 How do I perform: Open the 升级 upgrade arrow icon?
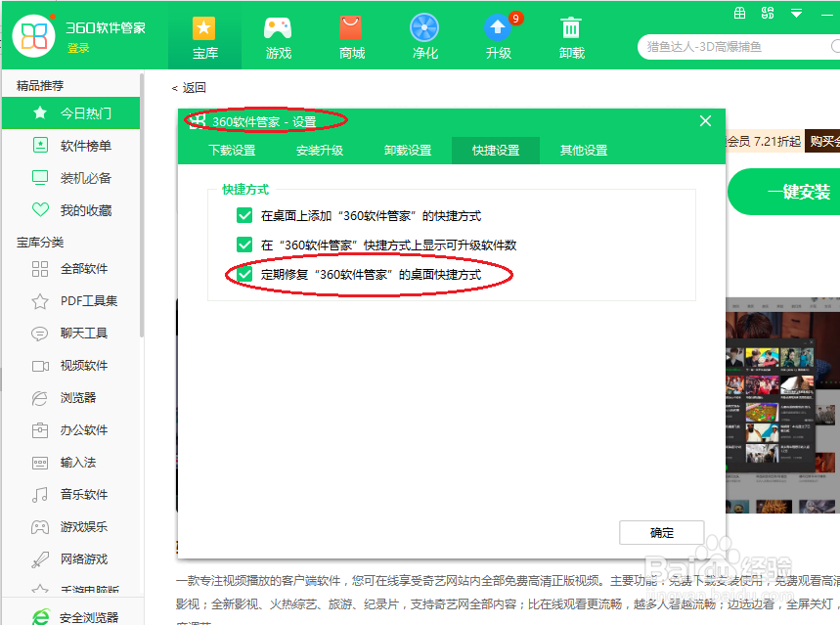click(498, 37)
